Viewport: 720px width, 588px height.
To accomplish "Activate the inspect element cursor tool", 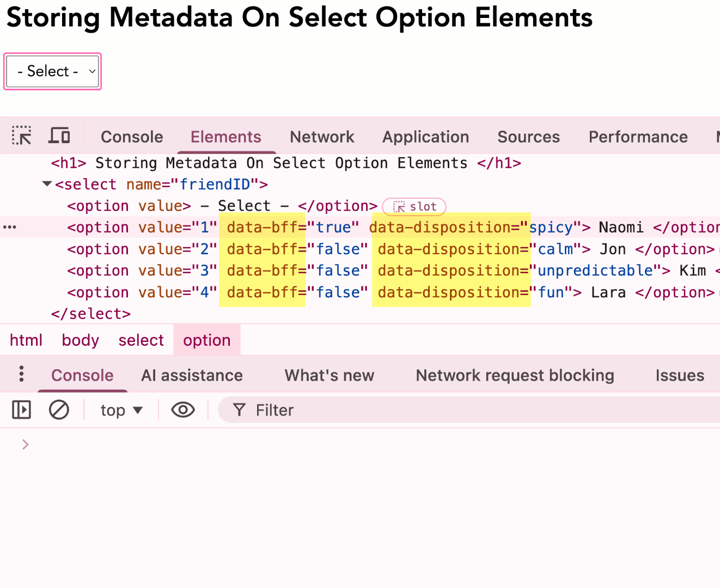I will (x=21, y=136).
